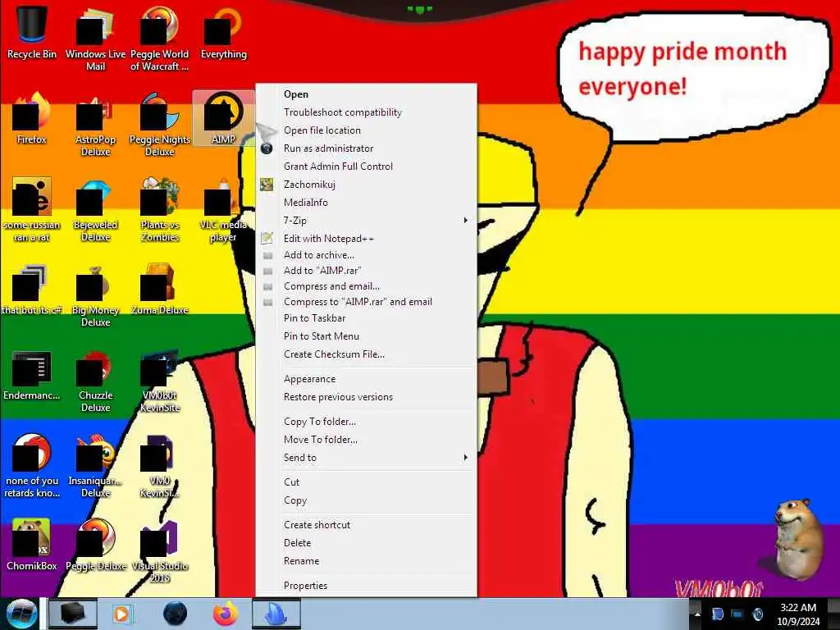
Task: Select the 'none of you' desktop icon
Action: tap(32, 466)
